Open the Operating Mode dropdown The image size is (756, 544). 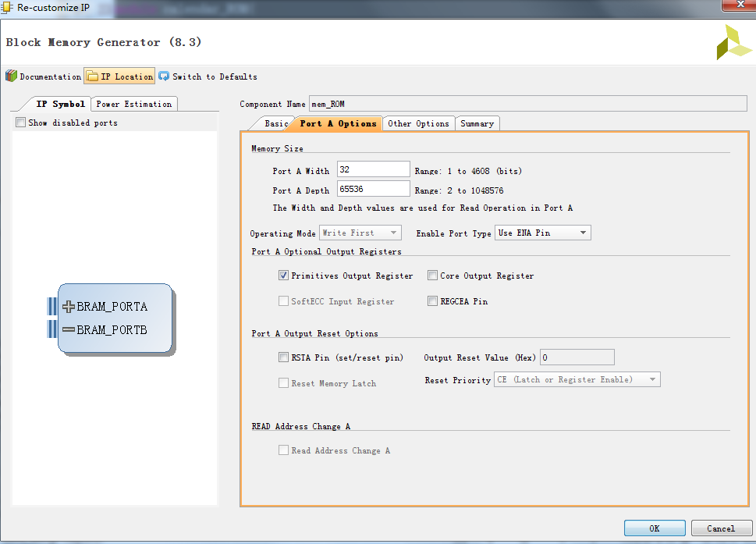360,233
